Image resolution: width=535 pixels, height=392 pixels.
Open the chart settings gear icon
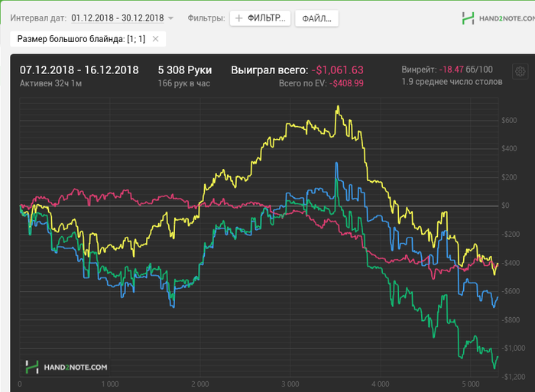tap(520, 72)
